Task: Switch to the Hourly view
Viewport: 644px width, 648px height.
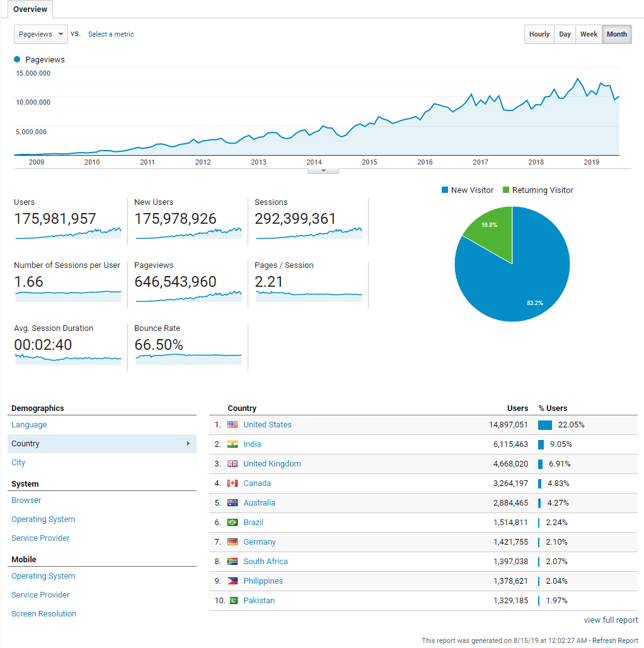Action: 539,34
